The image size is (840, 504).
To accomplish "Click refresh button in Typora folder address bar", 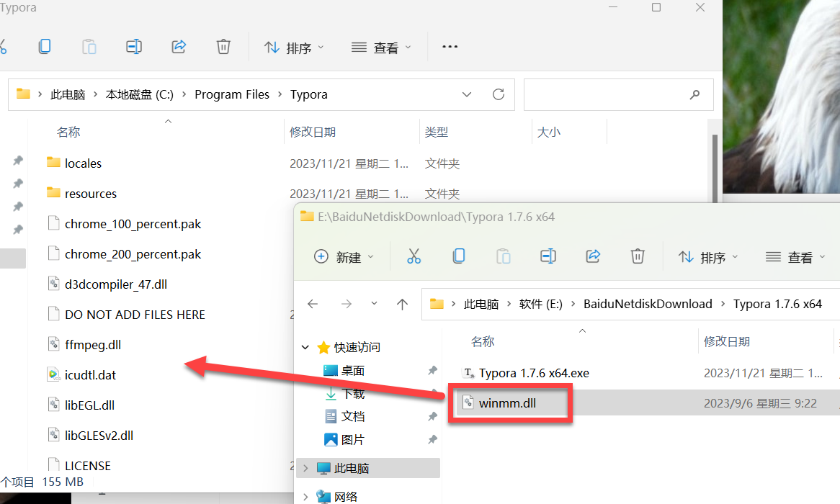I will pos(499,94).
